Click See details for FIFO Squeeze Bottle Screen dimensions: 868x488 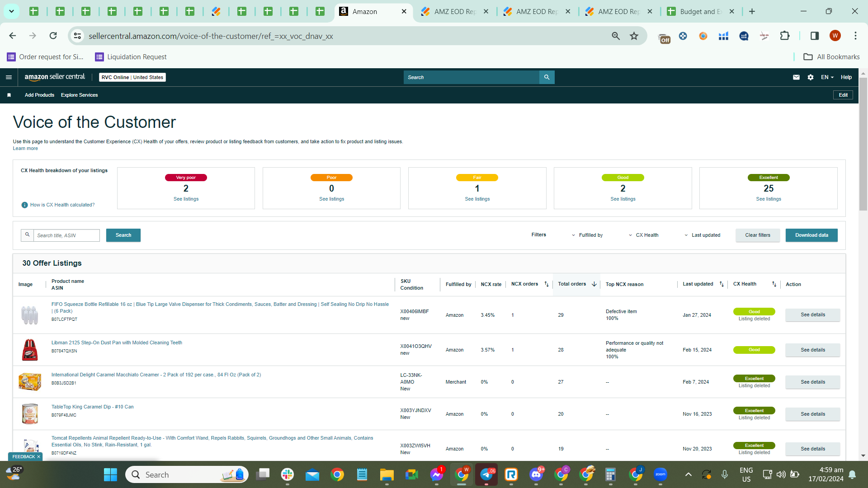[812, 315]
